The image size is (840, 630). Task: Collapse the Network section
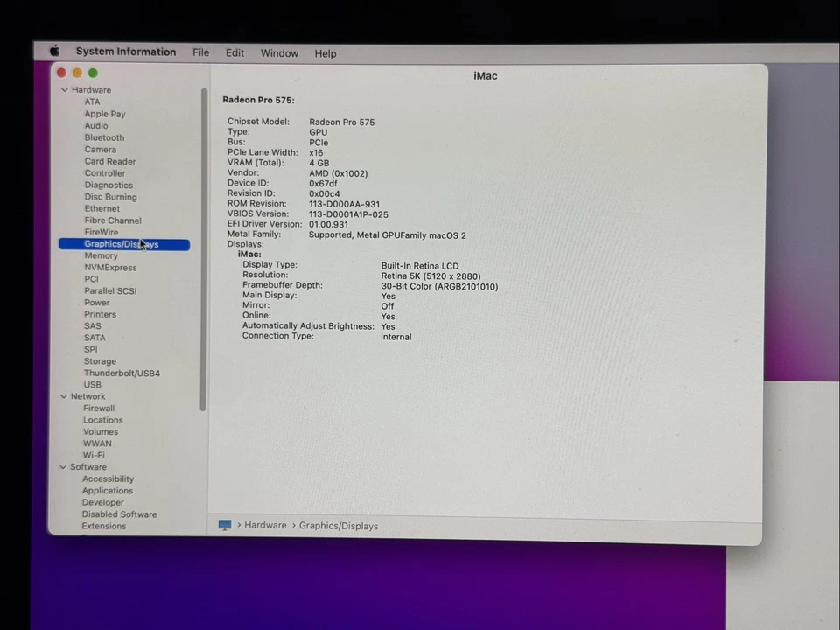[x=63, y=396]
